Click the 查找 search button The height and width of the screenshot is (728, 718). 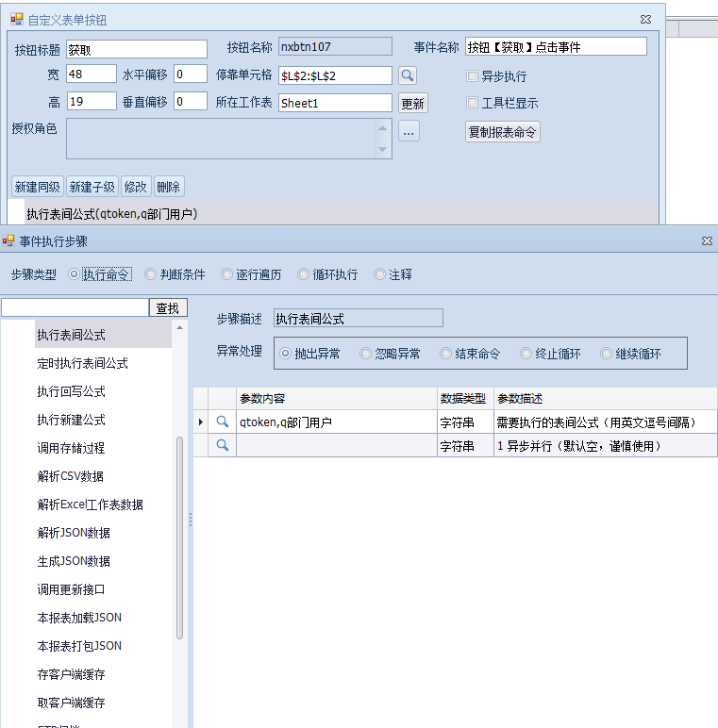168,307
